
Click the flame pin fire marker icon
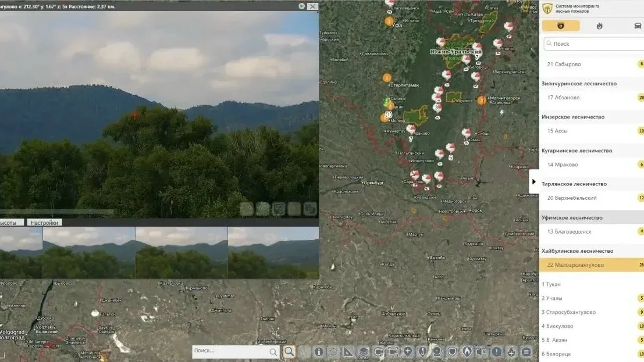[x=467, y=352]
